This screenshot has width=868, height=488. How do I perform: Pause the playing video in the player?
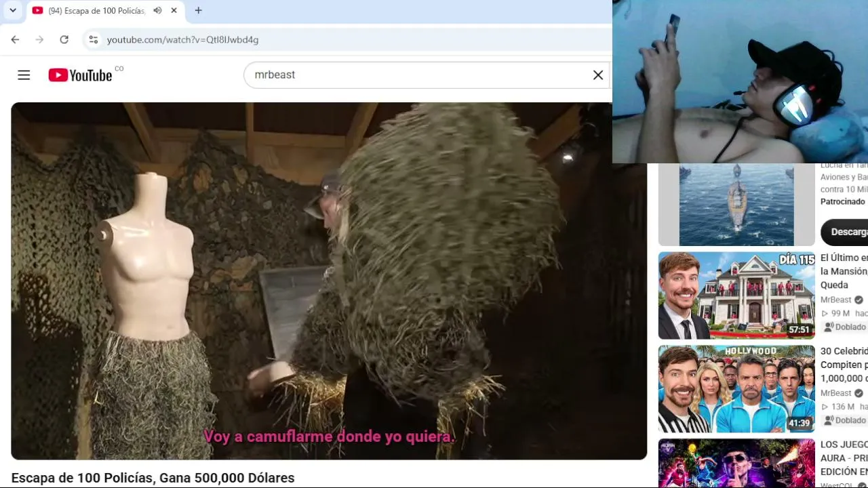click(x=329, y=281)
